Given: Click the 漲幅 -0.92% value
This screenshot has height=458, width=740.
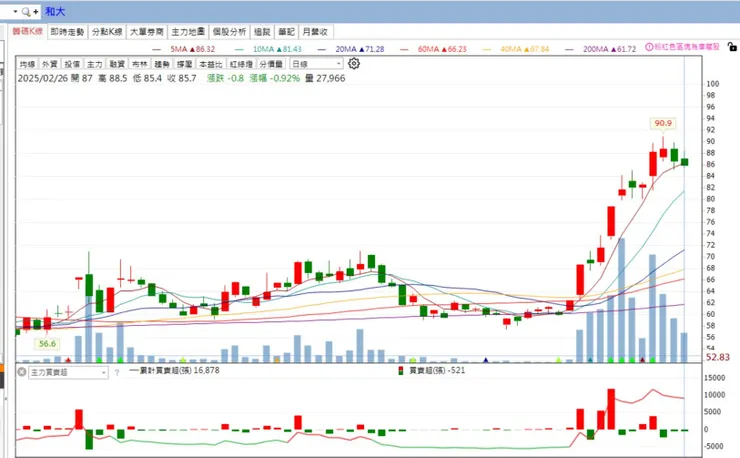Looking at the screenshot, I should [275, 78].
